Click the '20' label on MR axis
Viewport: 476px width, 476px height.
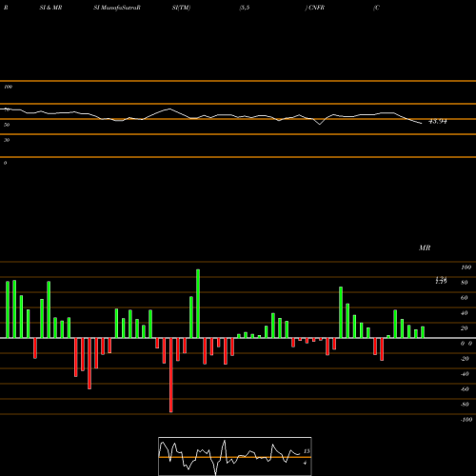point(465,328)
